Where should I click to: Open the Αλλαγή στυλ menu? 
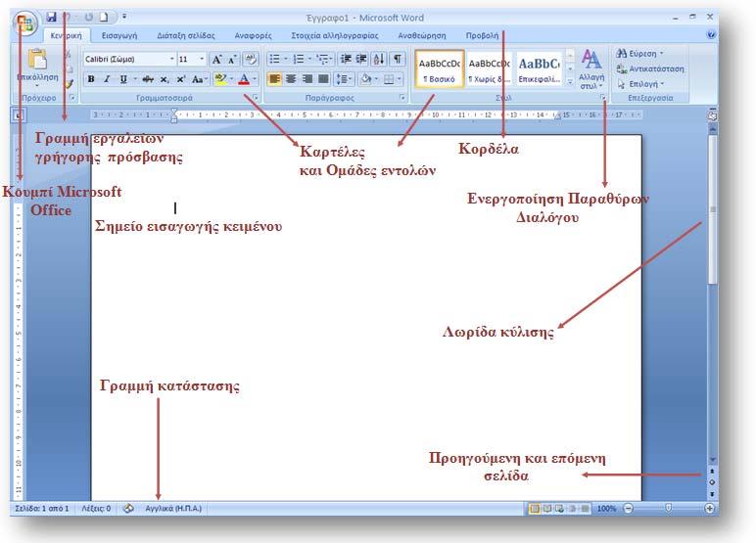click(591, 69)
